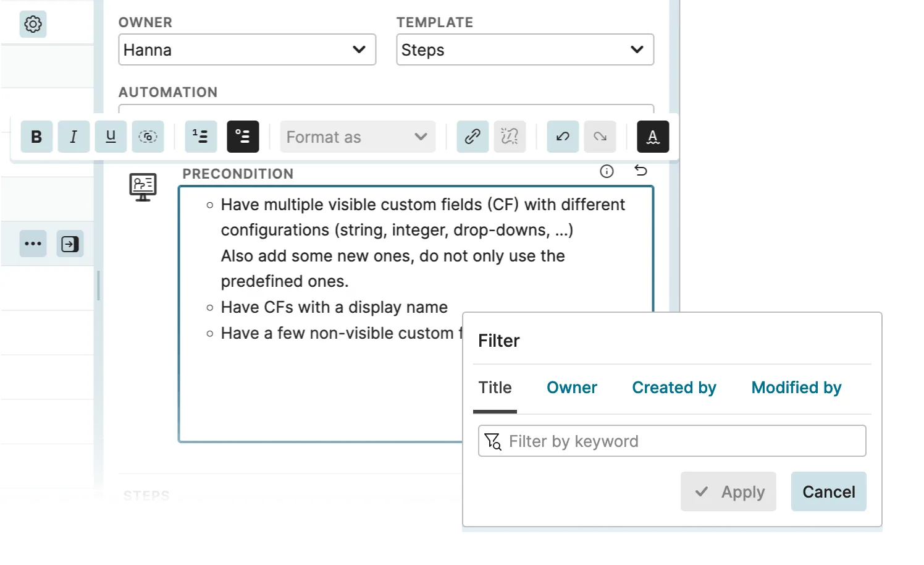Open the Owner dropdown showing Hanna

247,49
